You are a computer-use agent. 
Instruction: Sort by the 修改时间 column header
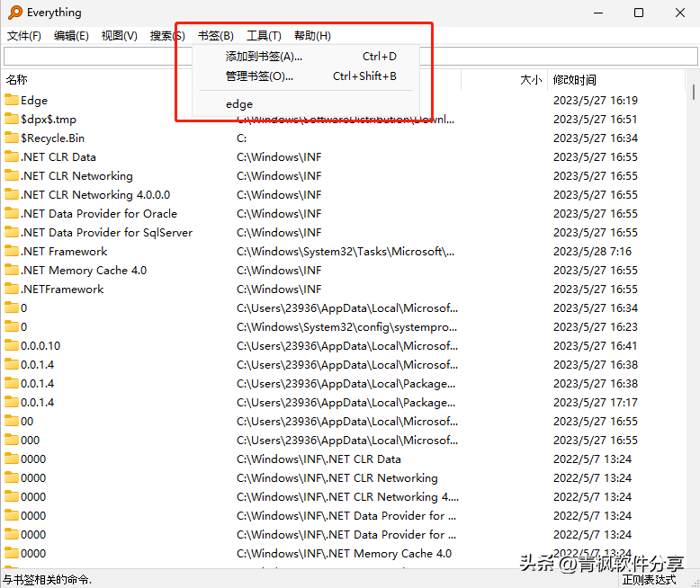click(575, 80)
